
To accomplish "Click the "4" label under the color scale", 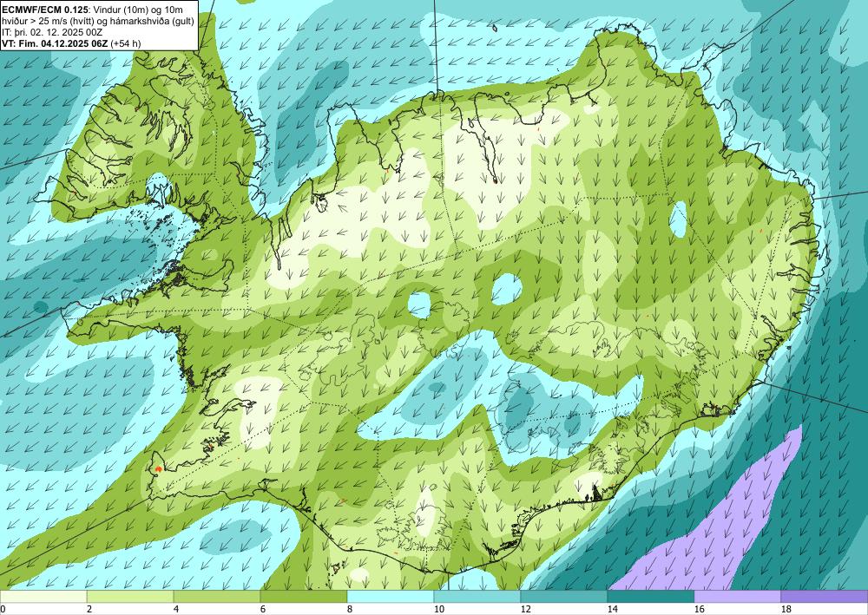I will coord(176,609).
